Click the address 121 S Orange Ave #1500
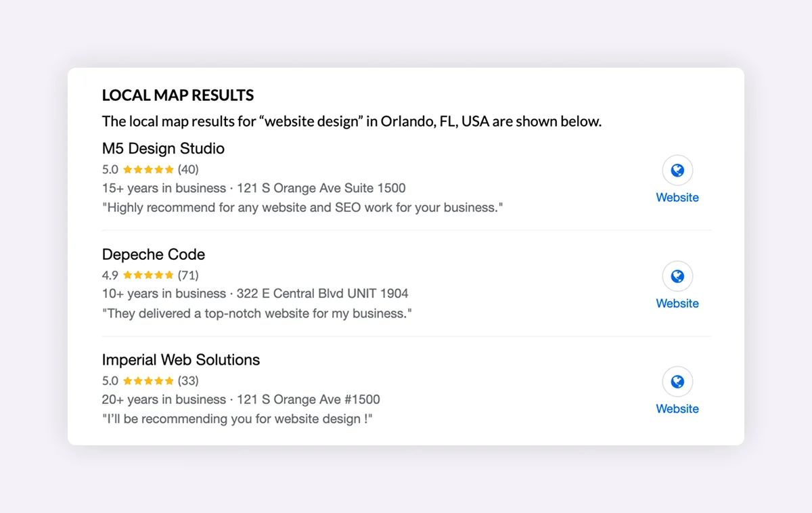This screenshot has height=513, width=812. [x=309, y=399]
